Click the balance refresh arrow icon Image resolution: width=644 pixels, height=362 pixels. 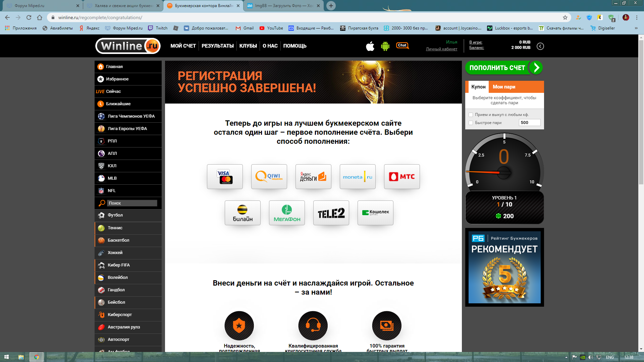point(540,46)
